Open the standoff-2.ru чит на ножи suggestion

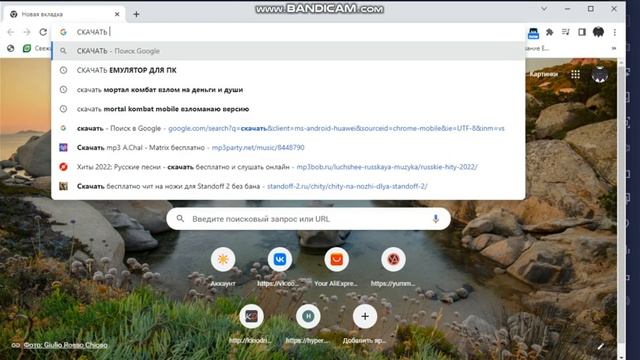[x=288, y=186]
